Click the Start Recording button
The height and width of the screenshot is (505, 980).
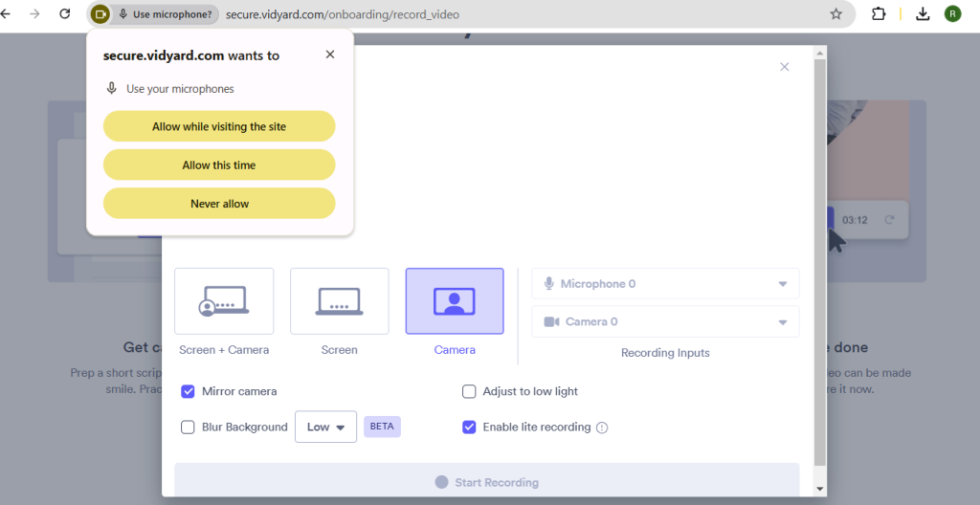[x=486, y=480]
